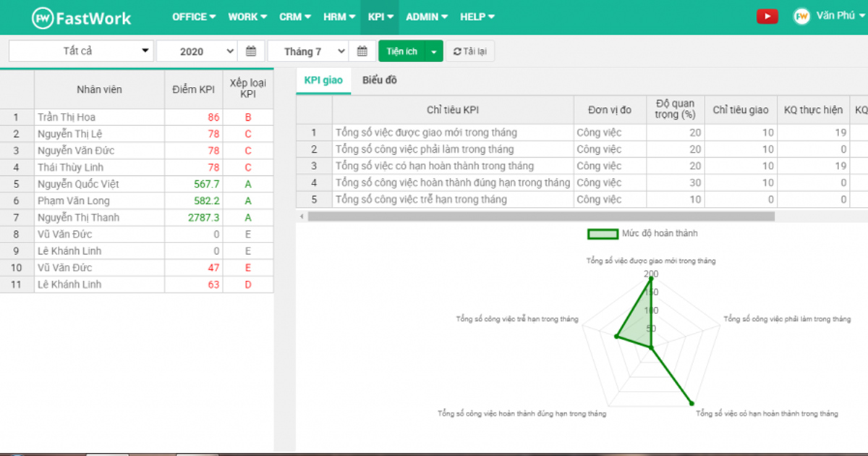Viewport: 868px width, 456px height.
Task: Select the KPI giao tab
Action: point(323,80)
